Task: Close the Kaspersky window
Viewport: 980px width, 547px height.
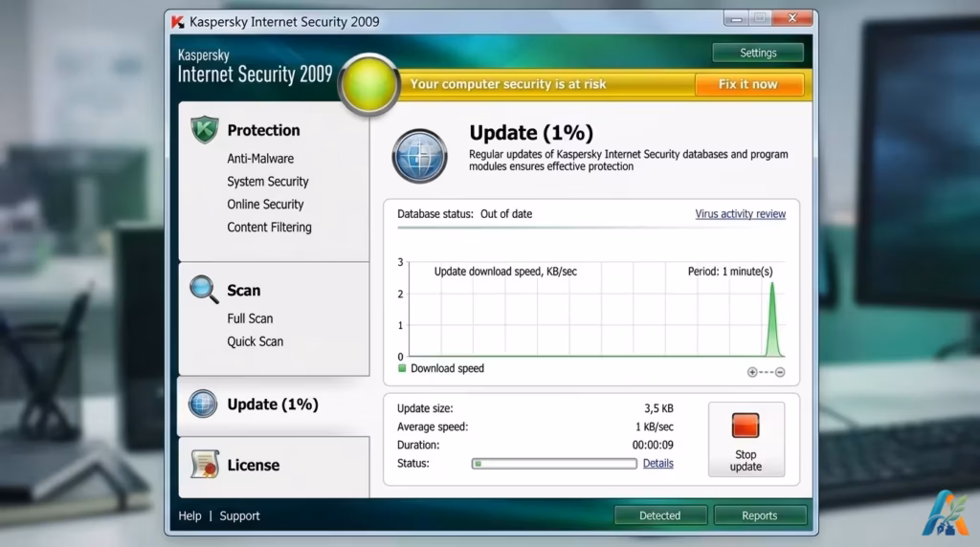Action: click(791, 18)
